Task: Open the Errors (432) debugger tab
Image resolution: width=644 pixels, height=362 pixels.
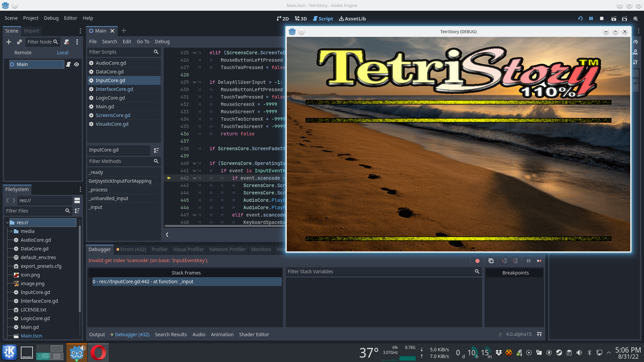Action: (x=131, y=249)
